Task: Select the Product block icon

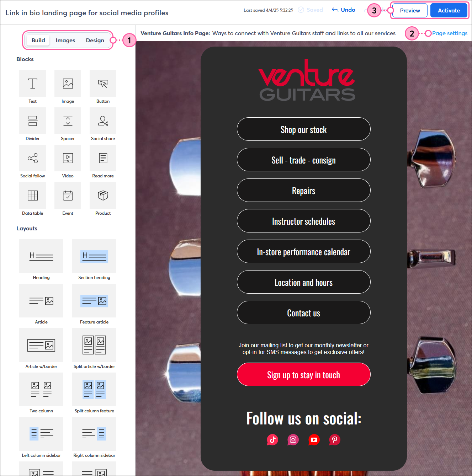Action: (103, 196)
